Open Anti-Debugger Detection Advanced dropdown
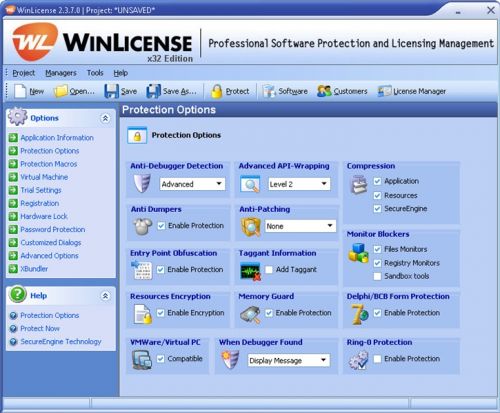Image resolution: width=500 pixels, height=413 pixels. [x=193, y=184]
